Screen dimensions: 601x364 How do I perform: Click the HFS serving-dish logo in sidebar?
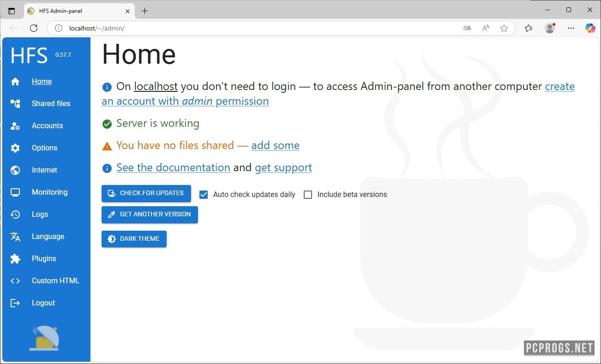(45, 338)
